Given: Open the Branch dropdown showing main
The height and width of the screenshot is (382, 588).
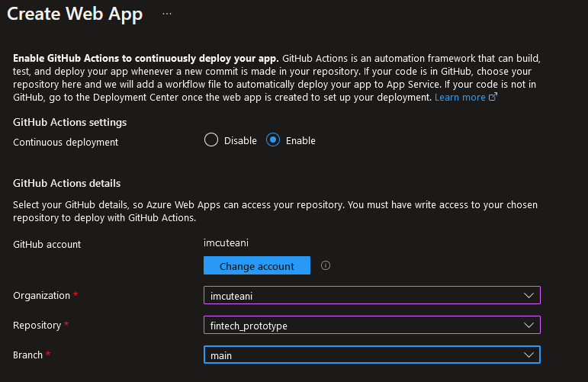Looking at the screenshot, I should click(x=372, y=355).
